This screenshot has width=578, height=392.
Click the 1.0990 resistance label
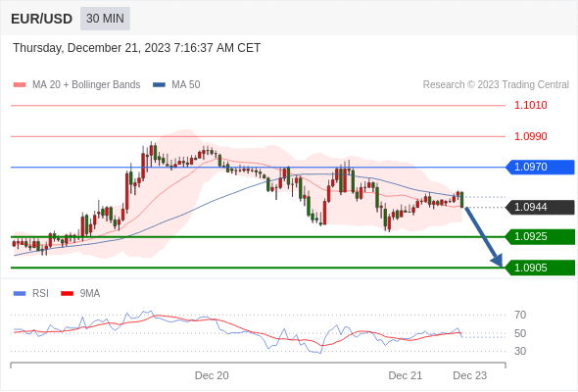coord(531,136)
